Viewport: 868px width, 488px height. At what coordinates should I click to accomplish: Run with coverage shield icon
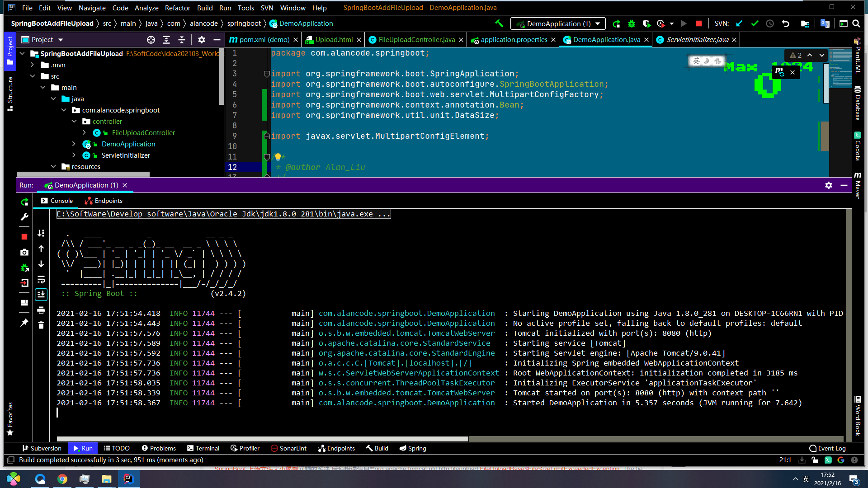[646, 23]
